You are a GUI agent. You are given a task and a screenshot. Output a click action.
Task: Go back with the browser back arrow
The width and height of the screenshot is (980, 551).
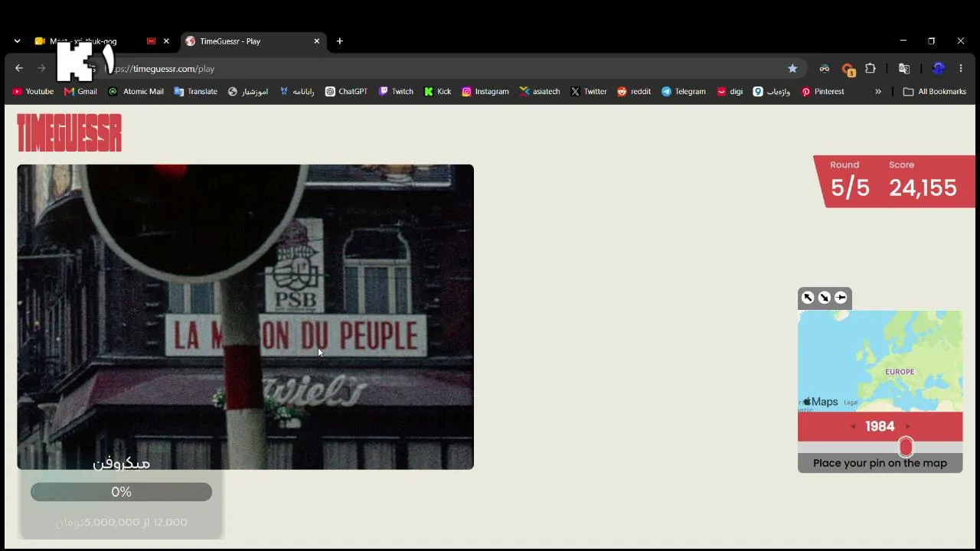pyautogui.click(x=19, y=69)
